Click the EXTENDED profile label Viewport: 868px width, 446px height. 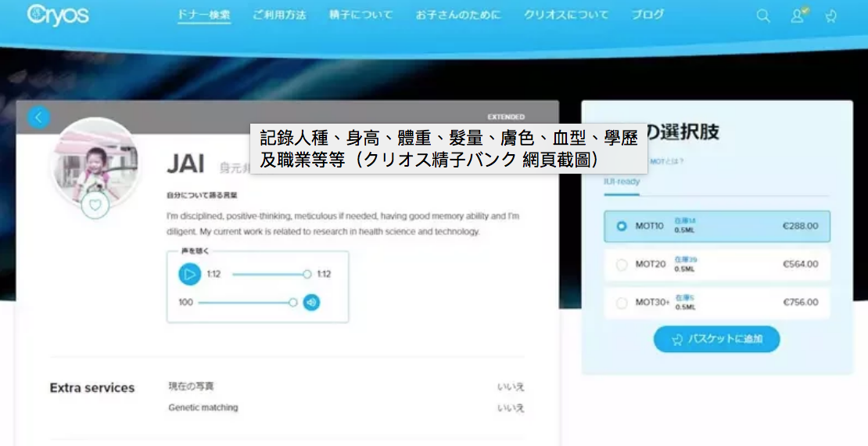point(506,117)
